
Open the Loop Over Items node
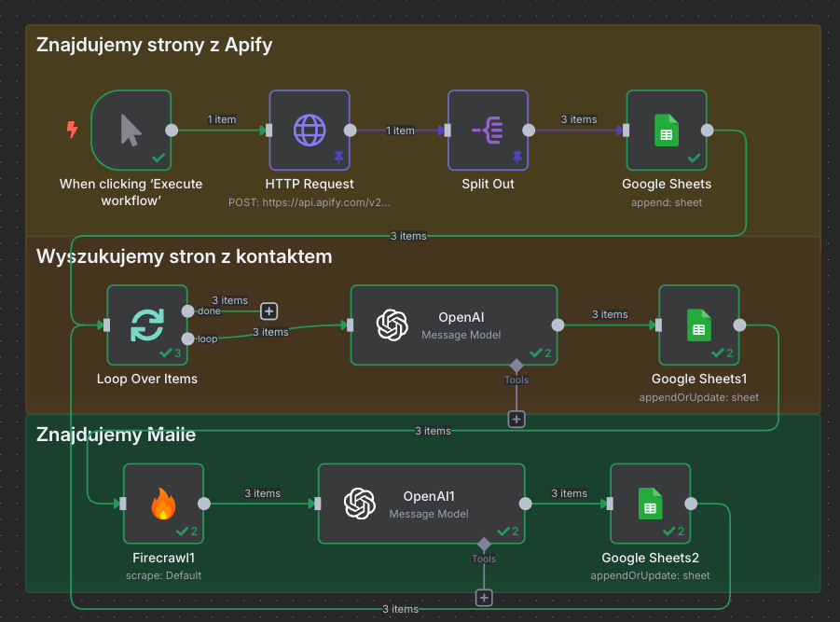point(147,325)
